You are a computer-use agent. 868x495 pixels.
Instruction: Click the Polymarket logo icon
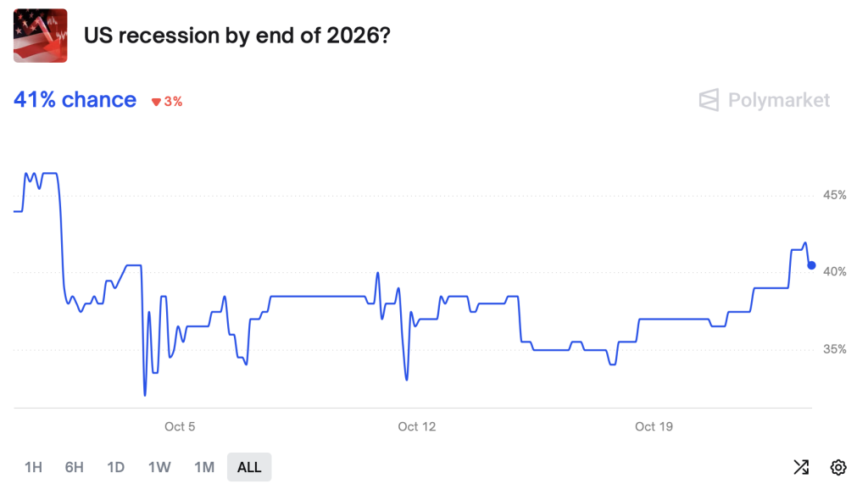pos(709,100)
